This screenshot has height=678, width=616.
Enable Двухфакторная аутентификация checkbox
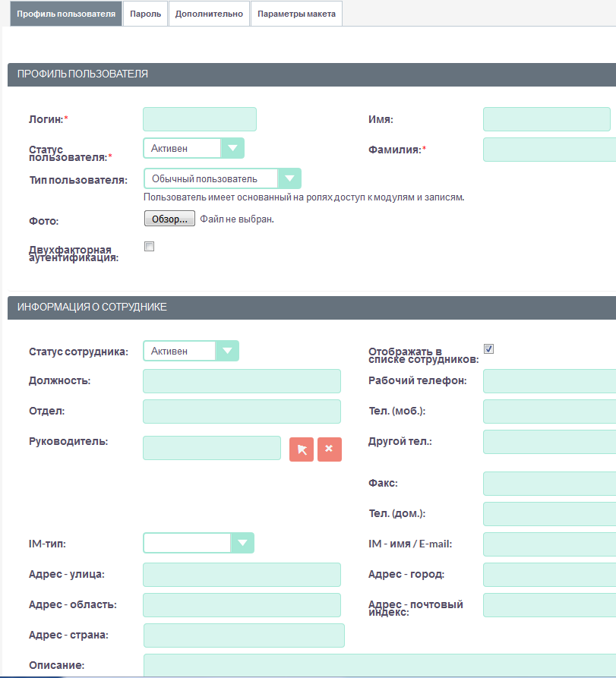(149, 246)
